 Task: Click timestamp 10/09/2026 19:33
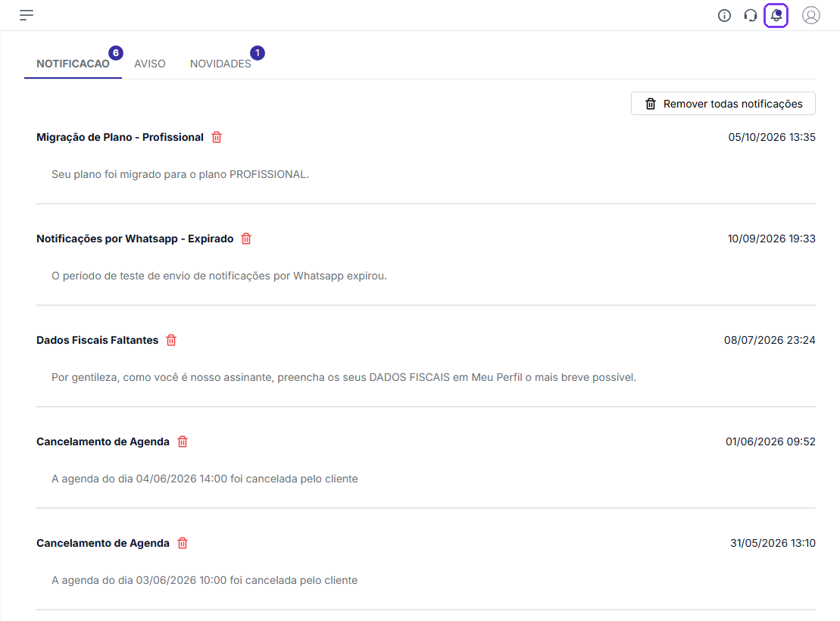pos(771,239)
